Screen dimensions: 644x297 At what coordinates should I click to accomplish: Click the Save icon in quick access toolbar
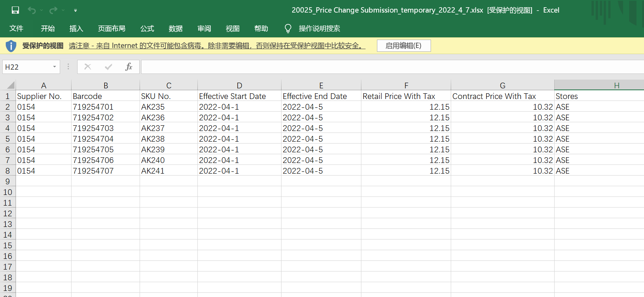click(x=15, y=10)
